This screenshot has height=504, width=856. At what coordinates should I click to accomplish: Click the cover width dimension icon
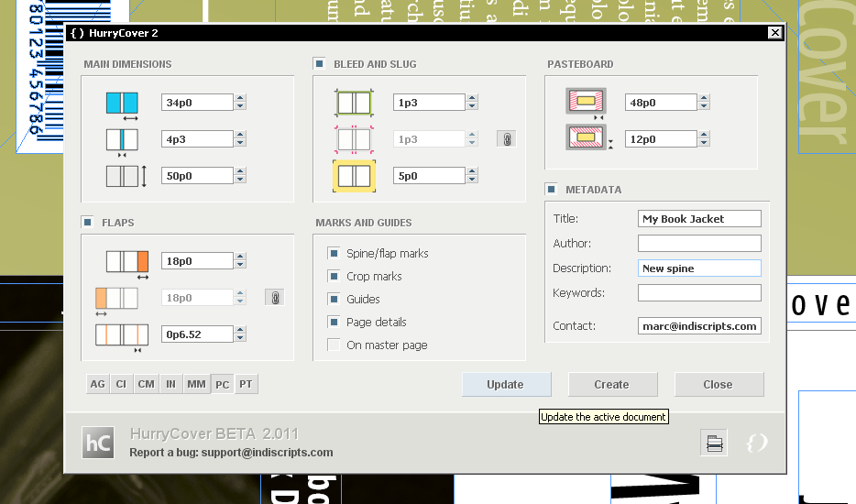pos(122,104)
